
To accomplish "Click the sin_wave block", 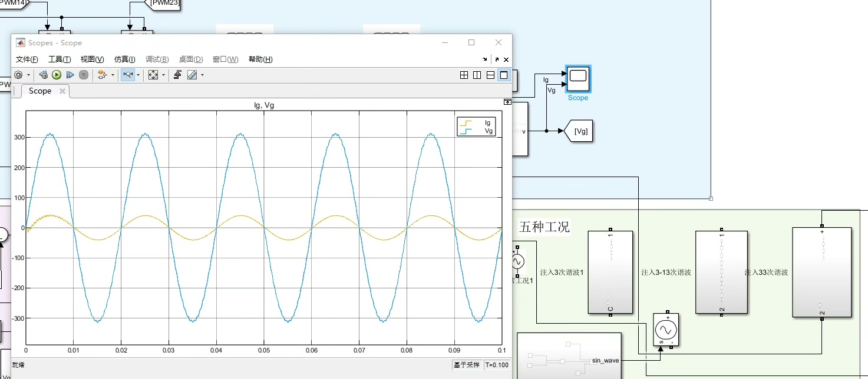I will coord(605,359).
